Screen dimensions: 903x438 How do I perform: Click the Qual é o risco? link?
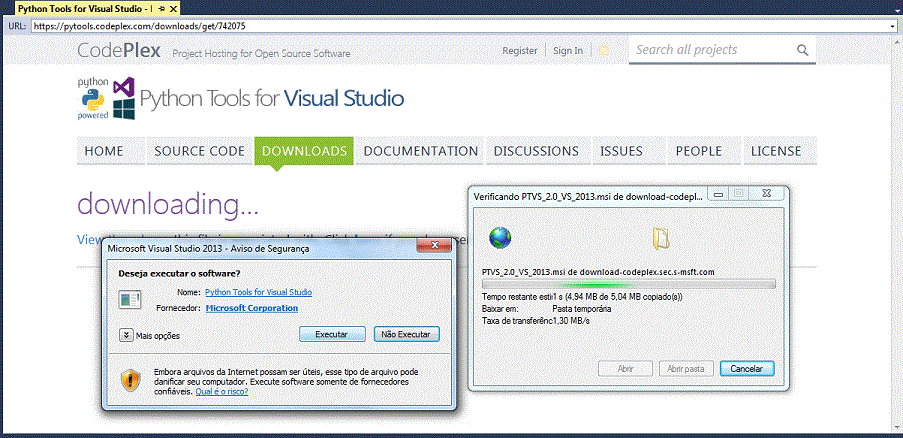point(222,391)
